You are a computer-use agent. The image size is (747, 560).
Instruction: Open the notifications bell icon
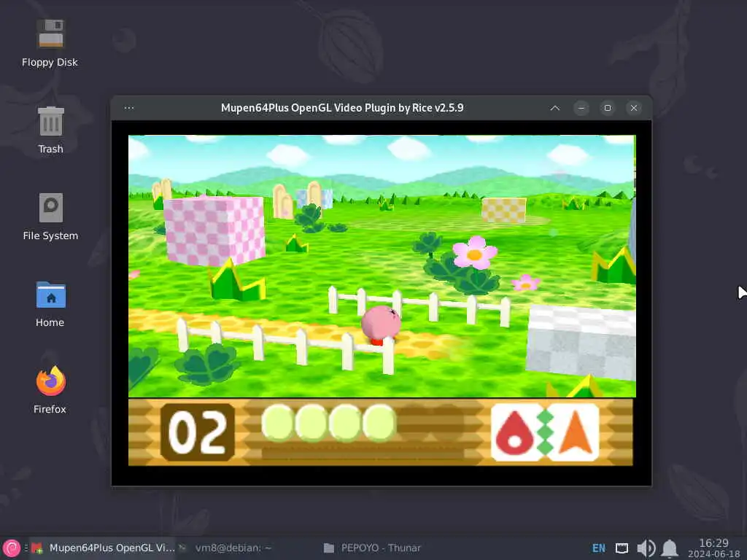point(670,548)
